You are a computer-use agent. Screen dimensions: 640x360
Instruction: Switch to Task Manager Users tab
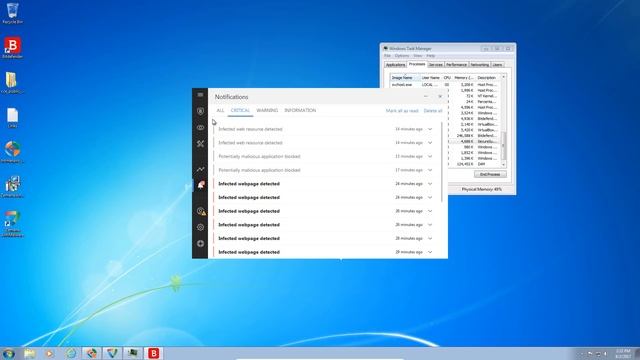click(497, 65)
